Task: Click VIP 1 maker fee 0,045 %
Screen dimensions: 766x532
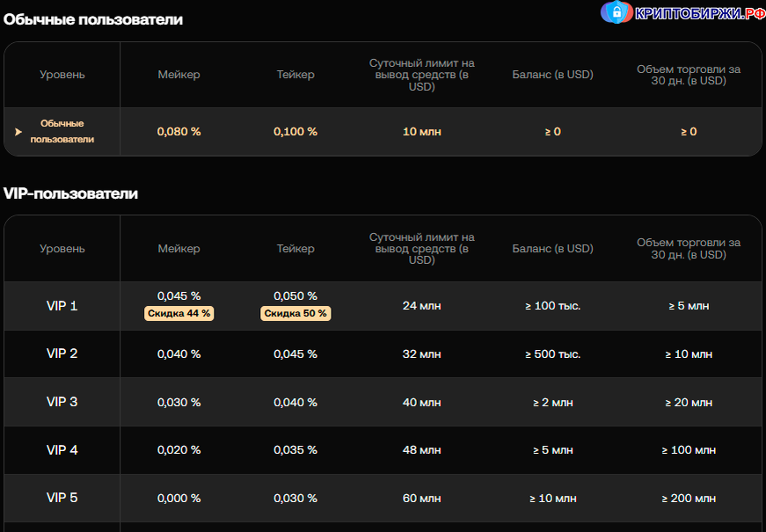Action: pos(179,296)
